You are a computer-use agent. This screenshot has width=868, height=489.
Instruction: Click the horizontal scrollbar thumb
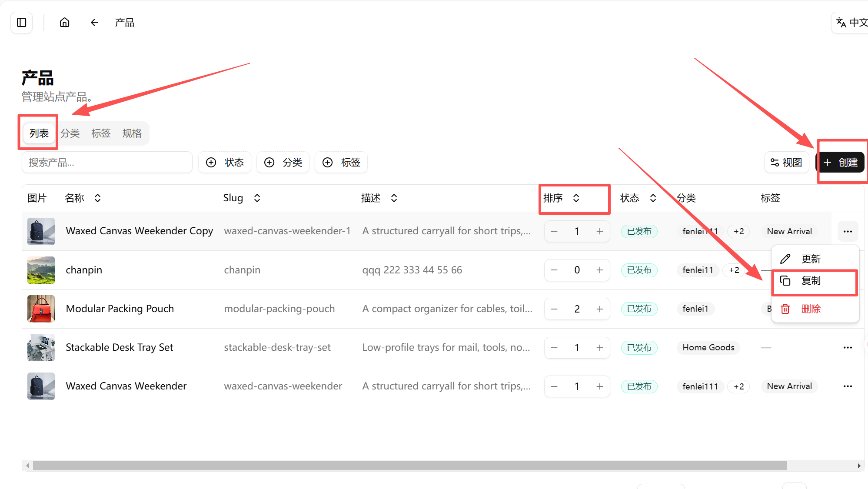pyautogui.click(x=410, y=466)
